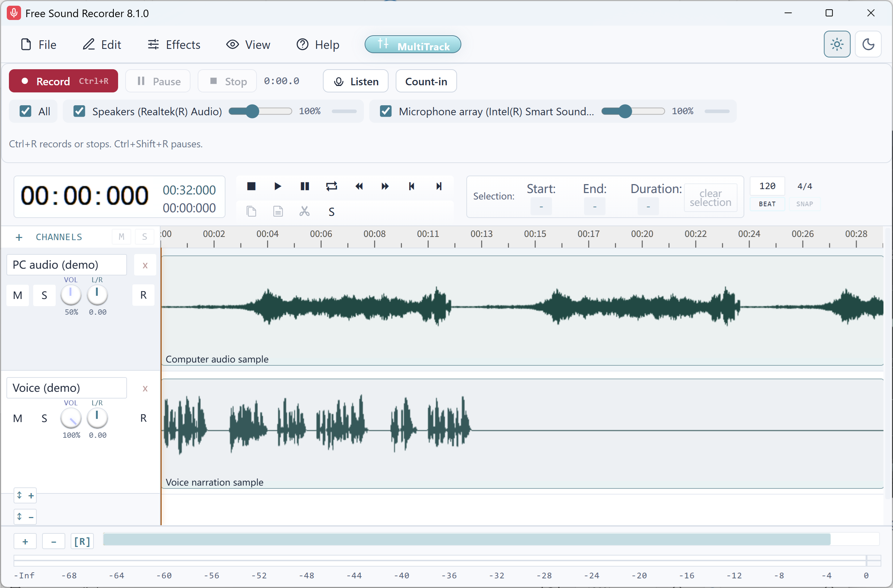
Task: Click the S split button under transport
Action: [331, 212]
